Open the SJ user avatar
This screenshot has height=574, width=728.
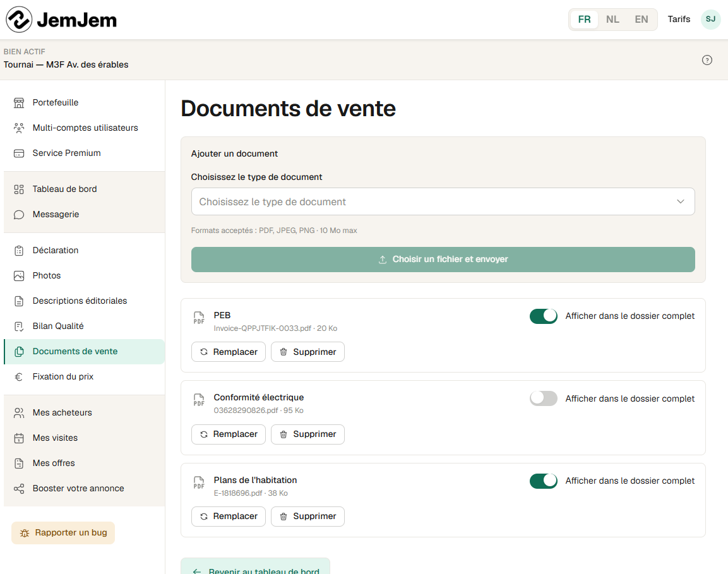click(710, 20)
